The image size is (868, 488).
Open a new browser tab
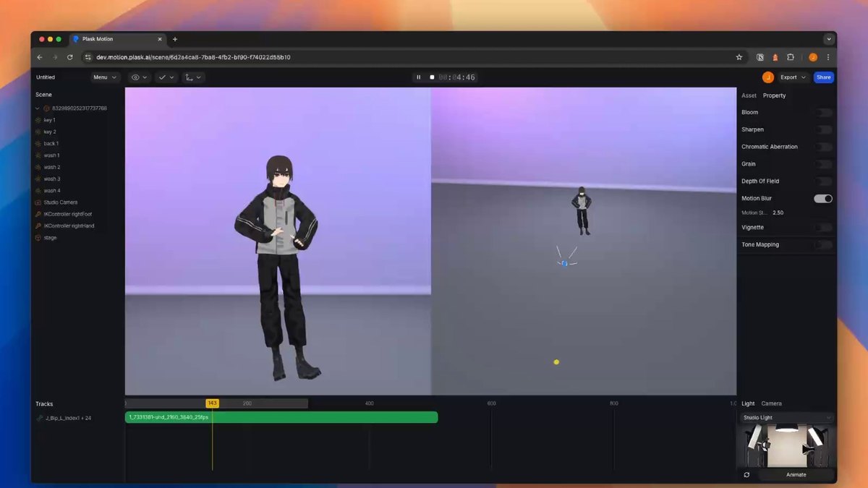click(x=175, y=39)
